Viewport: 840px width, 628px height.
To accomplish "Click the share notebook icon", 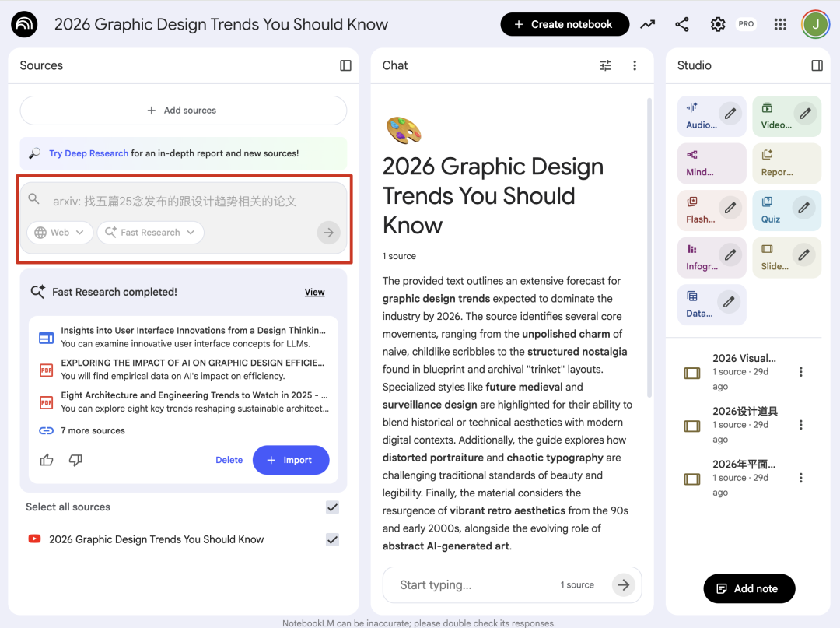I will coord(682,24).
